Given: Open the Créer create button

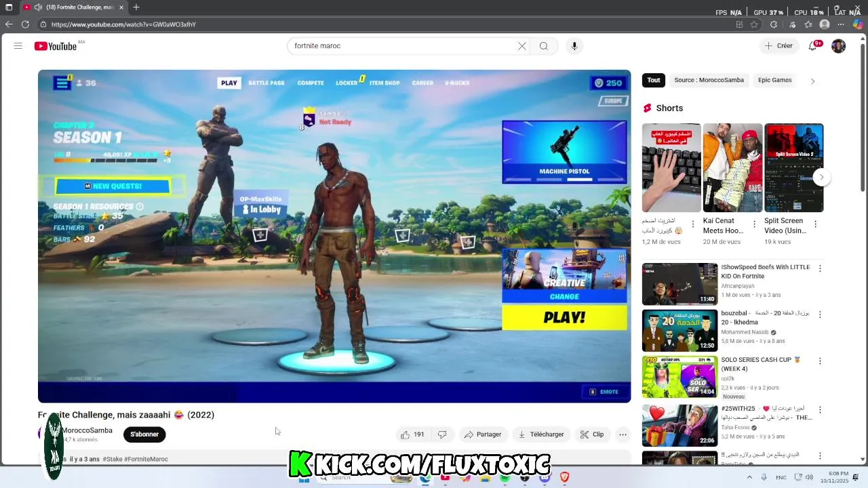Looking at the screenshot, I should pyautogui.click(x=778, y=46).
